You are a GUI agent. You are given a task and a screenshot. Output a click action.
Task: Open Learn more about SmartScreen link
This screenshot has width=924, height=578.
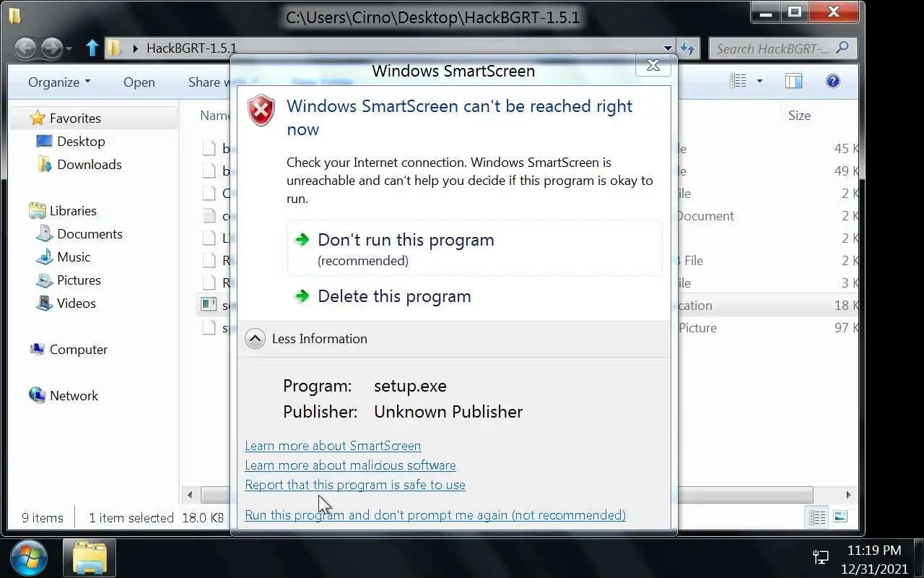tap(333, 446)
